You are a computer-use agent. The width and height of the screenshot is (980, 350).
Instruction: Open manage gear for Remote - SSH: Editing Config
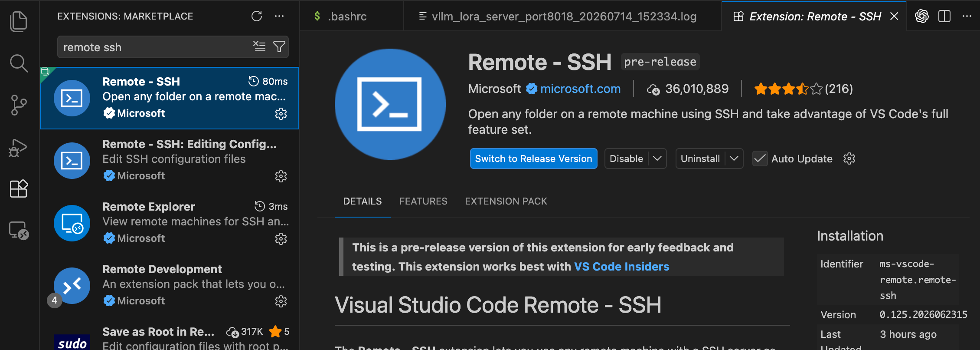click(281, 176)
